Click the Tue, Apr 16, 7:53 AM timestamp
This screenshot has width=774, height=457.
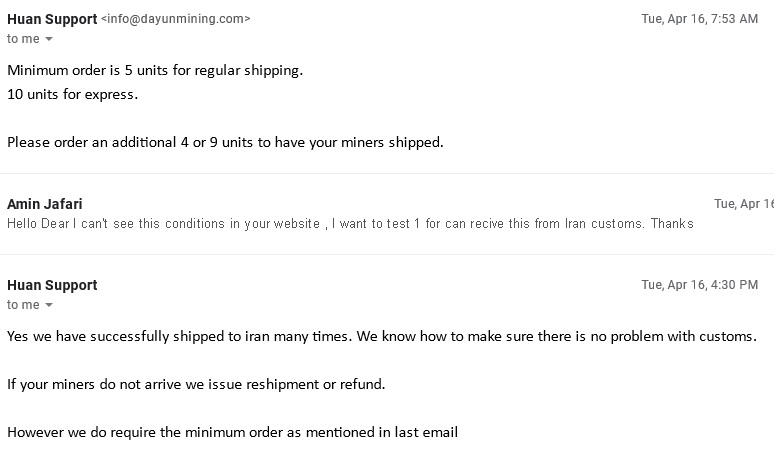[x=699, y=19]
